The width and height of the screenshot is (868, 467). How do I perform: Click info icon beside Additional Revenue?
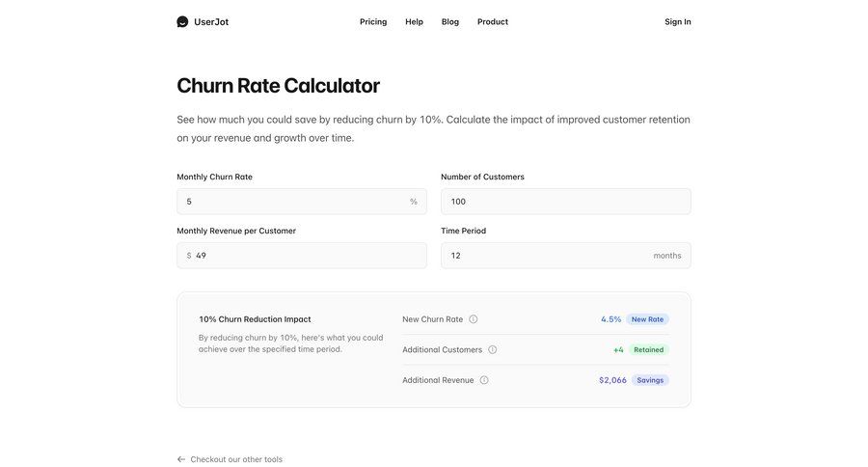484,380
